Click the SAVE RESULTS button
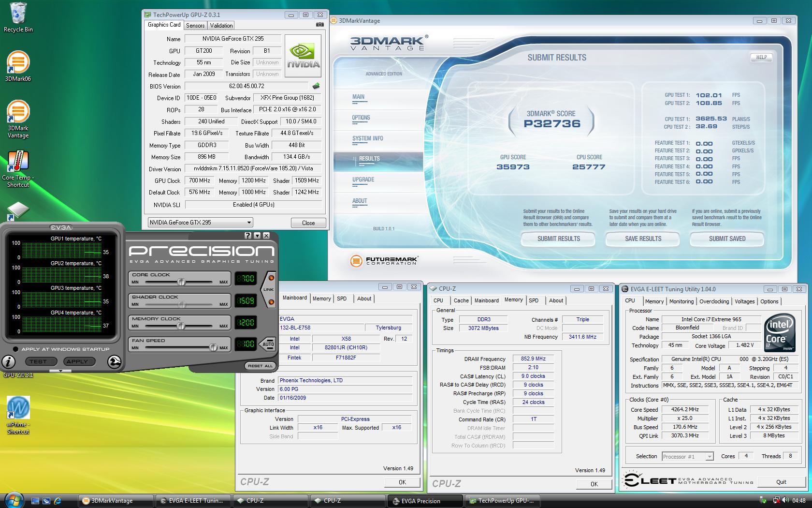 coord(643,239)
